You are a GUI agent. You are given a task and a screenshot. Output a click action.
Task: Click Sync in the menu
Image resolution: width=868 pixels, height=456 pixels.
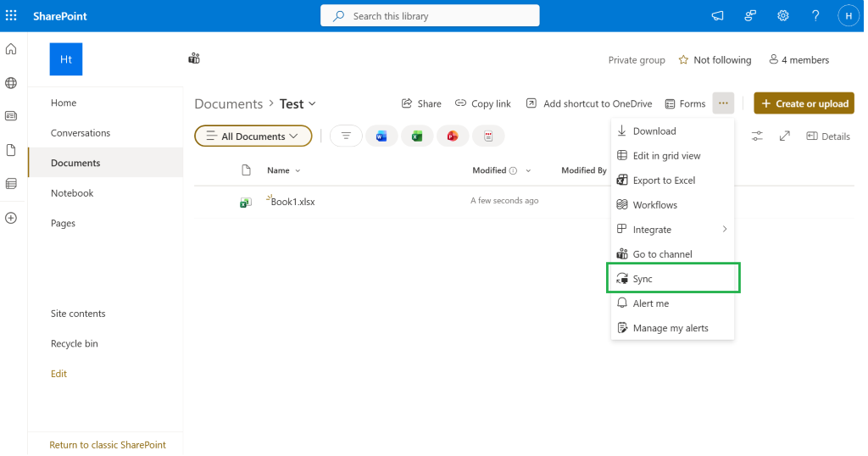click(x=672, y=278)
